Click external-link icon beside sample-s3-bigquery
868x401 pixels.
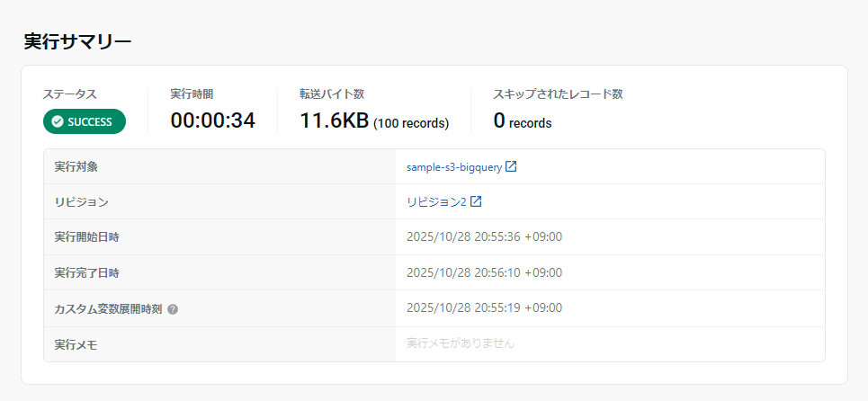pyautogui.click(x=511, y=166)
